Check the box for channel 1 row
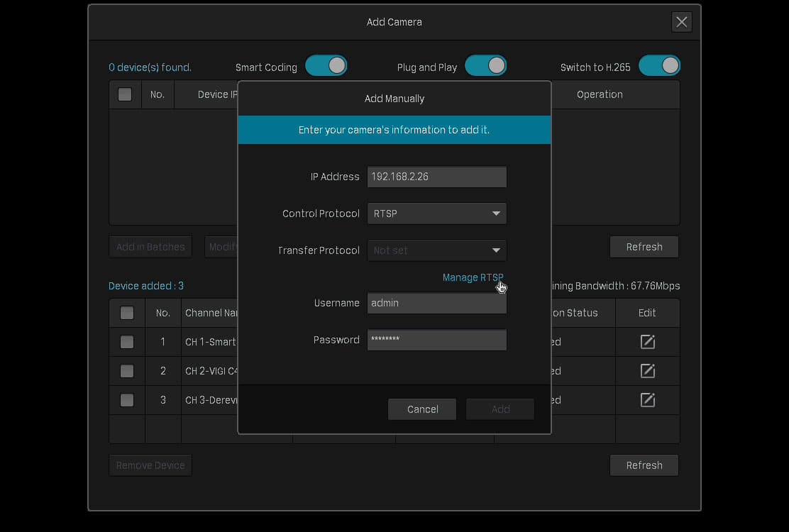789x532 pixels. tap(127, 342)
